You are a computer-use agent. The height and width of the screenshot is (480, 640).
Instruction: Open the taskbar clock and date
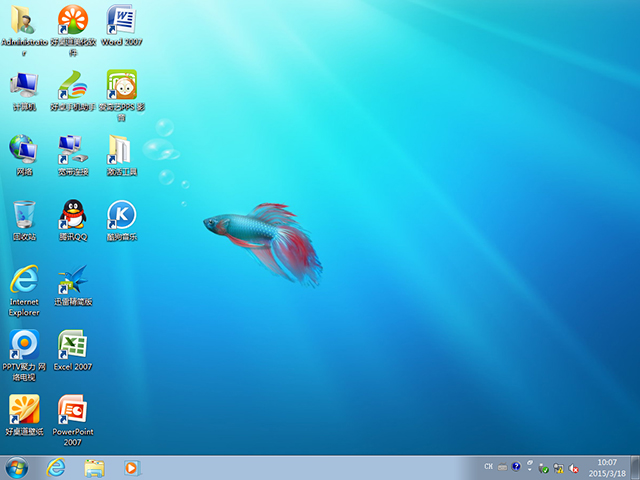click(606, 467)
